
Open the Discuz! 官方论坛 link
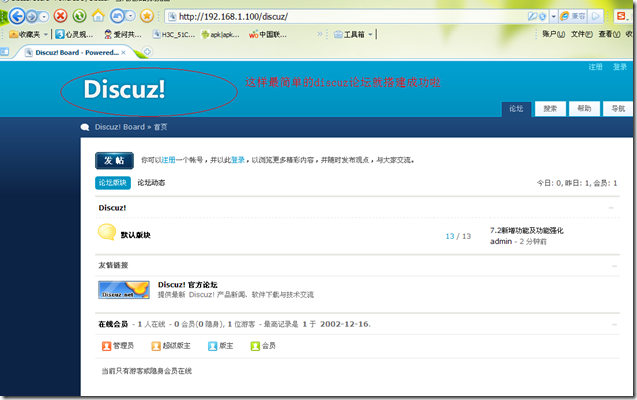click(x=188, y=285)
